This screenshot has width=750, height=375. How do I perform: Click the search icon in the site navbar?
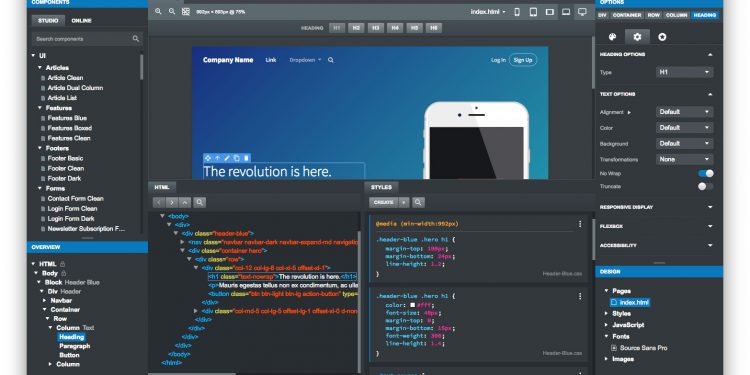[x=331, y=60]
